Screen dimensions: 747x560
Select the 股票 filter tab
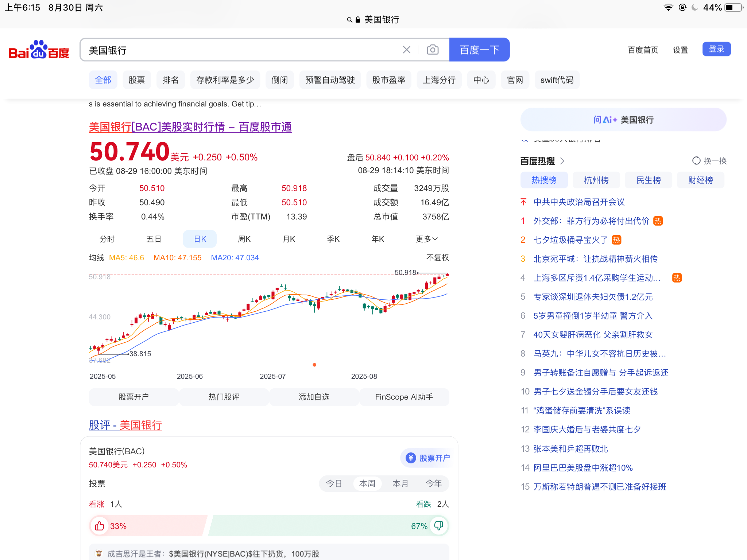coord(137,80)
